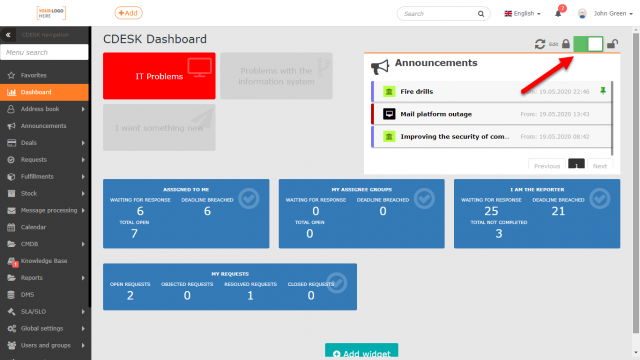Click the Fire drills building icon
Screen dimensions: 640x360
389,91
